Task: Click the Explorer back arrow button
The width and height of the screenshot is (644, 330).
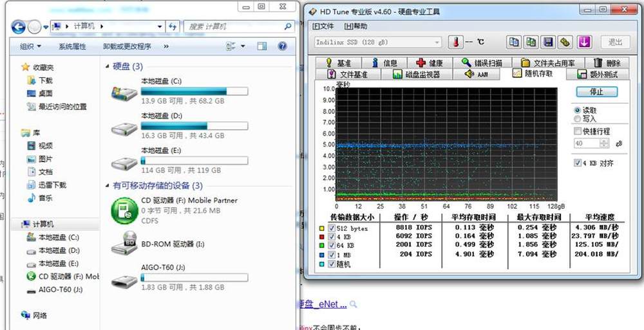Action: click(x=18, y=26)
